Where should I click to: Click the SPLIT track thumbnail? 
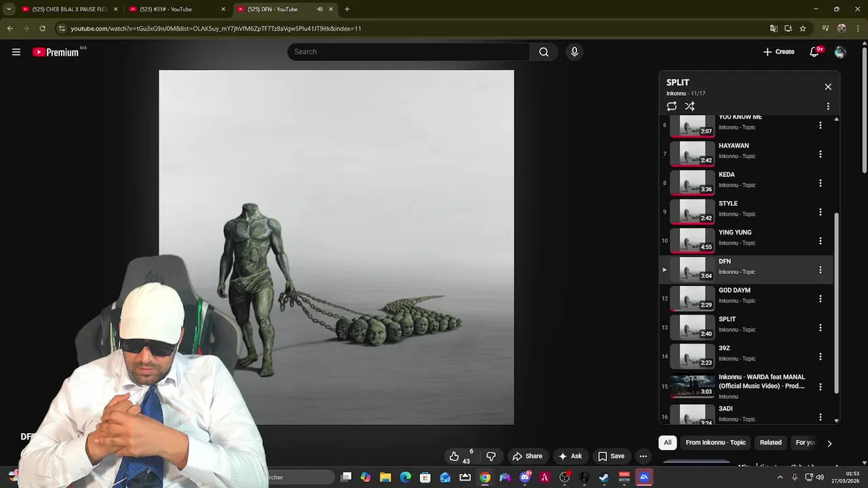692,328
